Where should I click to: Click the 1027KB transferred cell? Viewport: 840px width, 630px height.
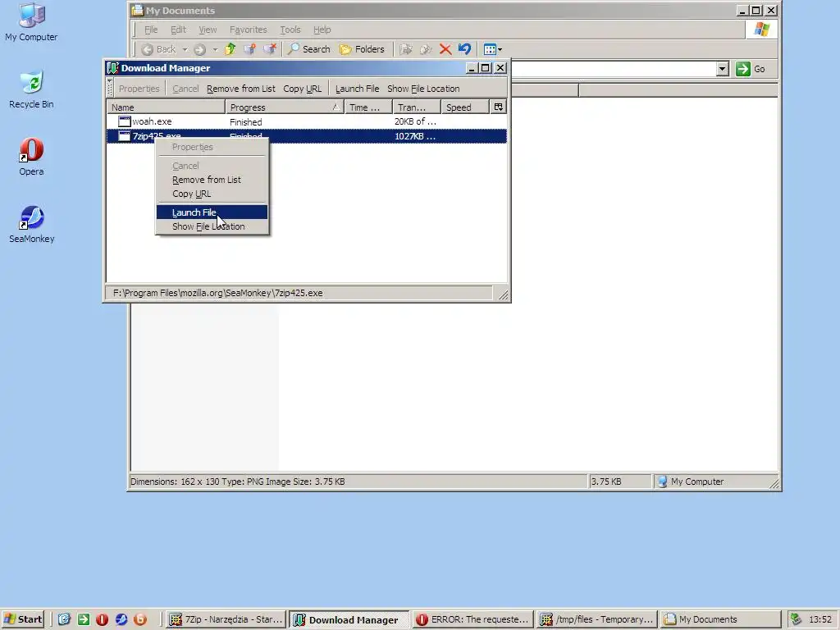pyautogui.click(x=415, y=136)
